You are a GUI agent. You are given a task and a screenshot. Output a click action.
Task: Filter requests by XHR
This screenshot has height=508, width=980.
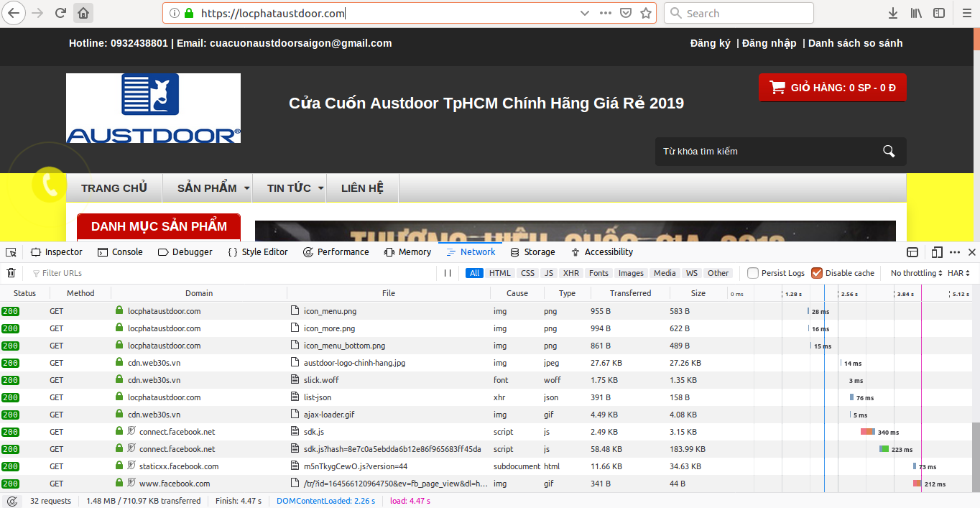coord(571,273)
